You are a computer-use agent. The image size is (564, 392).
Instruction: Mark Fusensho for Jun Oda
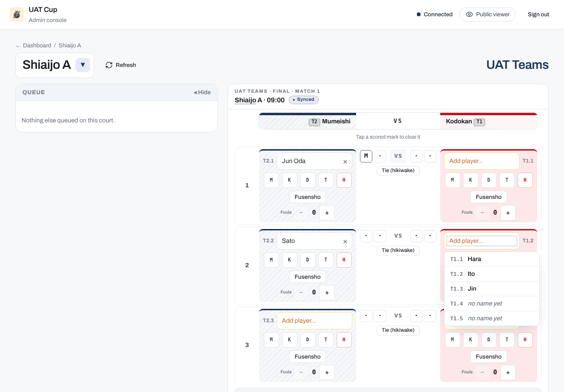point(307,197)
